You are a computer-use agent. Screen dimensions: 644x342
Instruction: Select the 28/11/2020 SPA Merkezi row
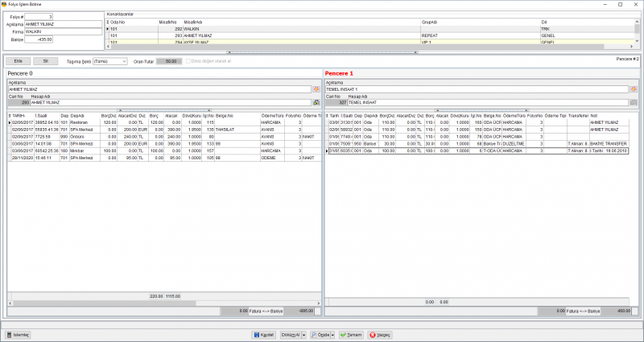click(x=164, y=158)
